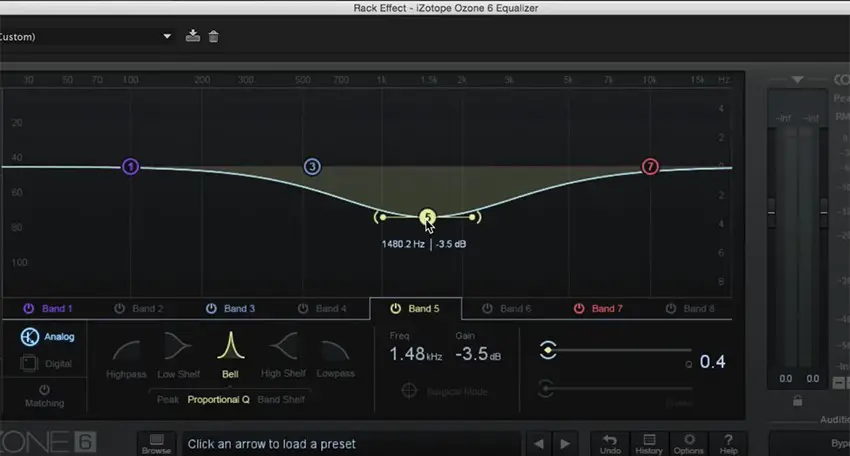Click the gain link lock icon below meters
850x456 pixels.
pyautogui.click(x=797, y=401)
